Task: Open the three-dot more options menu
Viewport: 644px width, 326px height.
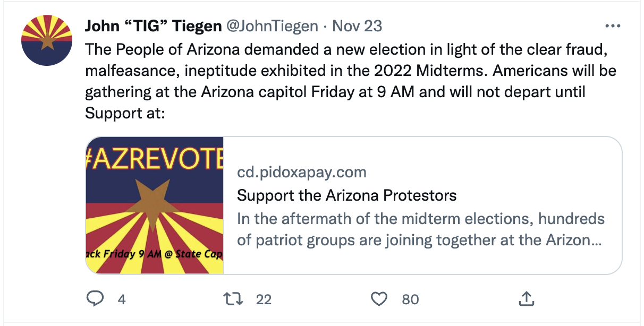Action: [613, 26]
